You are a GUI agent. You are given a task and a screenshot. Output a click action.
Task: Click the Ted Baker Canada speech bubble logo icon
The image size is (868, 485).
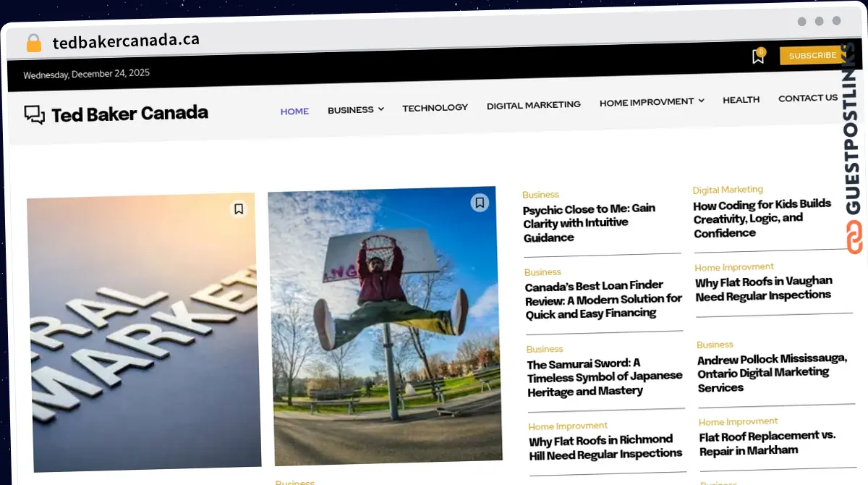34,114
